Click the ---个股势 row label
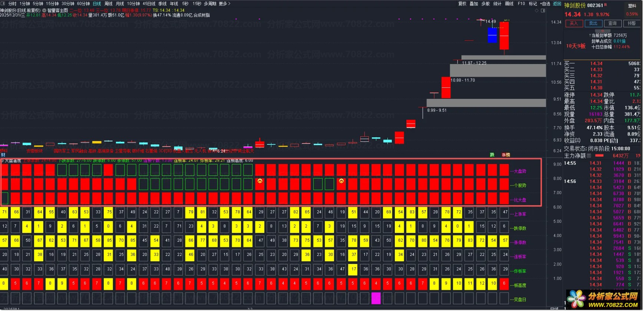Screen dimensions: 644x311 point(518,185)
